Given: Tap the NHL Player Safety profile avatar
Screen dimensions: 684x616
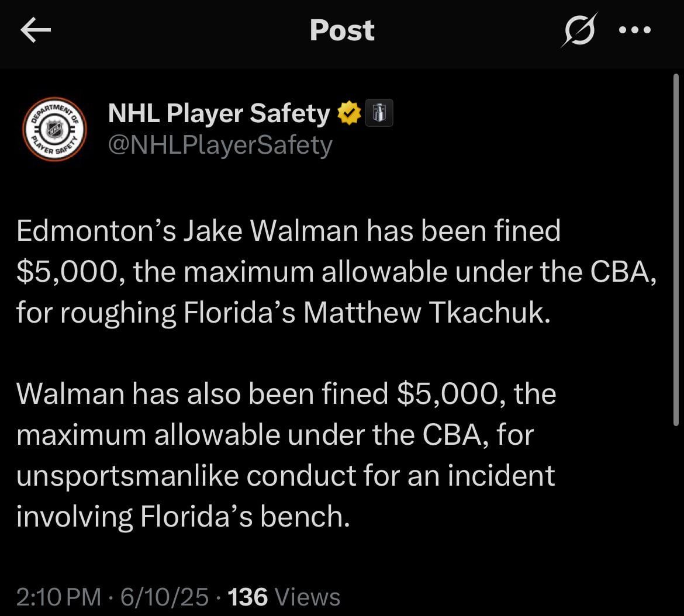Looking at the screenshot, I should tap(54, 129).
